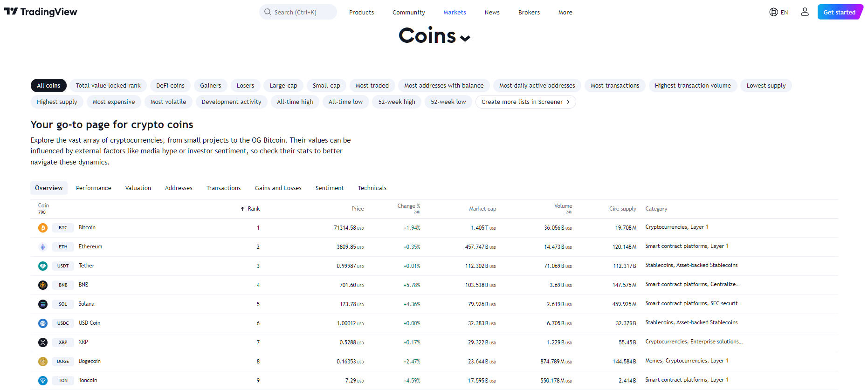868x390 pixels.
Task: Switch to Gains and Losses tab
Action: (x=278, y=188)
